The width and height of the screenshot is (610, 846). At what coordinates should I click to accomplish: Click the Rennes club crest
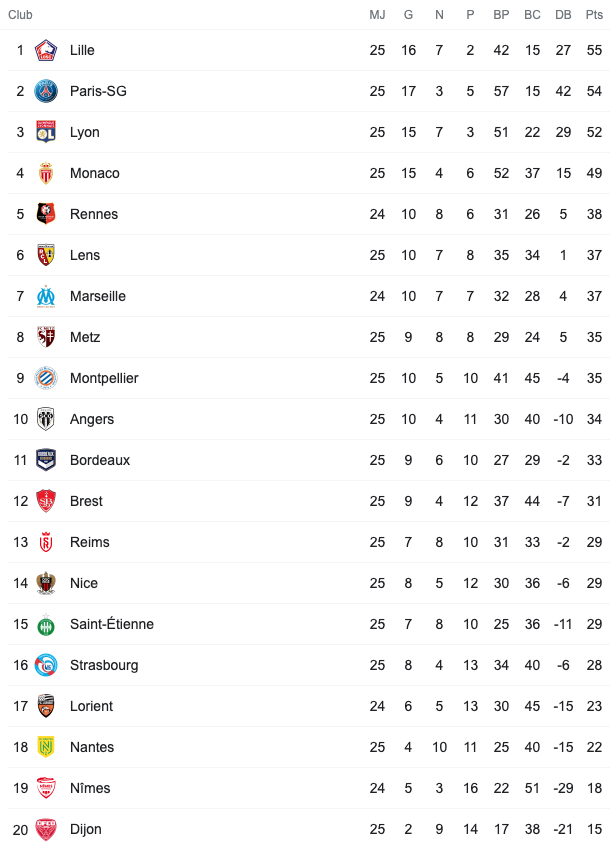[46, 214]
